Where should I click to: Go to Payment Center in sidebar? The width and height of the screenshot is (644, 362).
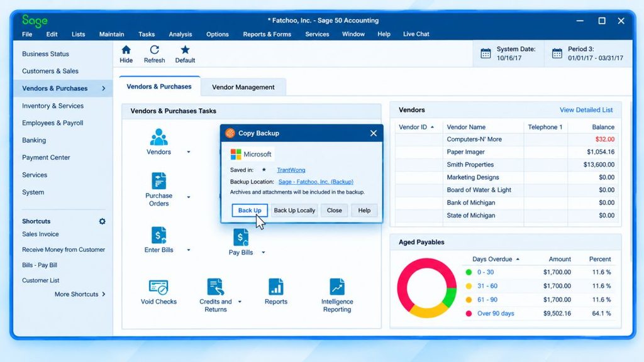coord(46,158)
